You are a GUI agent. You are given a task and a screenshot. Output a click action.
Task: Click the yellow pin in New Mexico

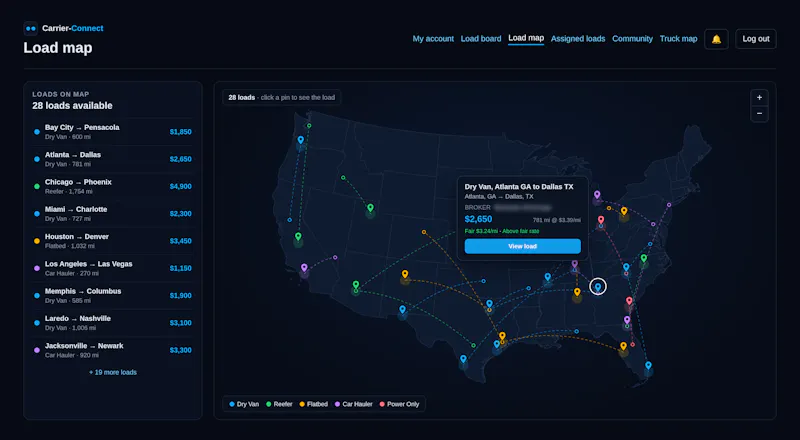click(x=405, y=275)
